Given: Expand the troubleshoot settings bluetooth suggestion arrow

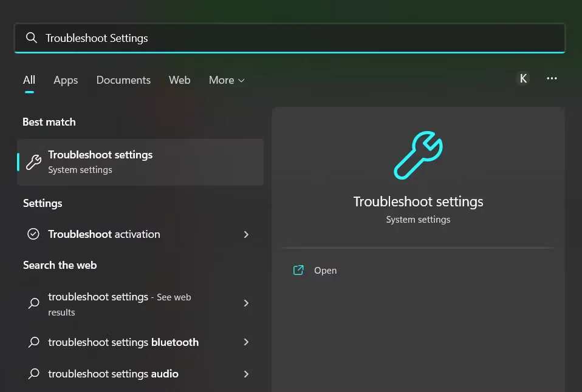Looking at the screenshot, I should tap(246, 342).
